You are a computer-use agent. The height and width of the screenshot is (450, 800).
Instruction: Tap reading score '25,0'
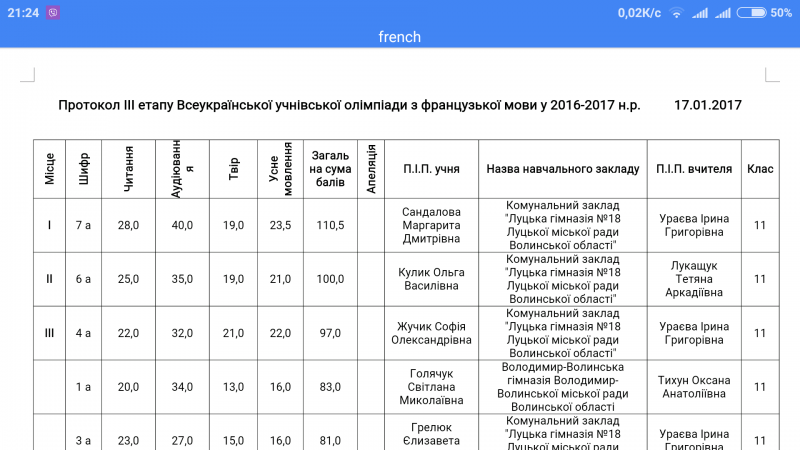click(x=128, y=279)
